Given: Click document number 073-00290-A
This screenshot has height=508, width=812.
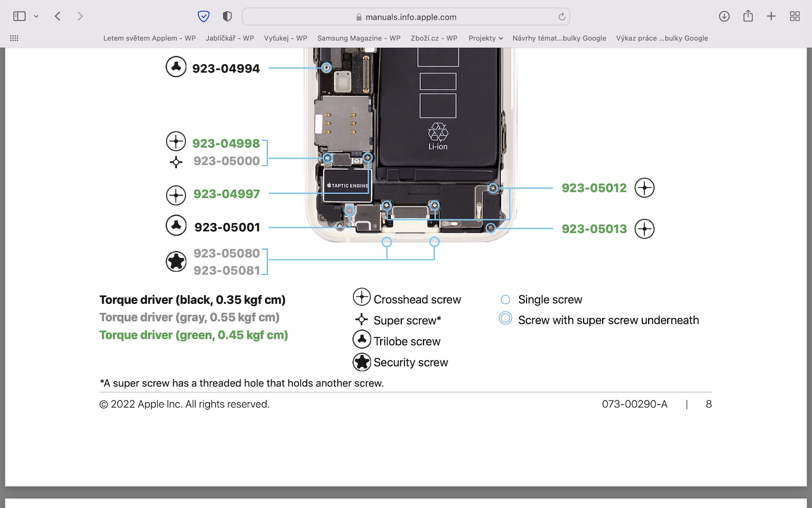Looking at the screenshot, I should [x=635, y=404].
